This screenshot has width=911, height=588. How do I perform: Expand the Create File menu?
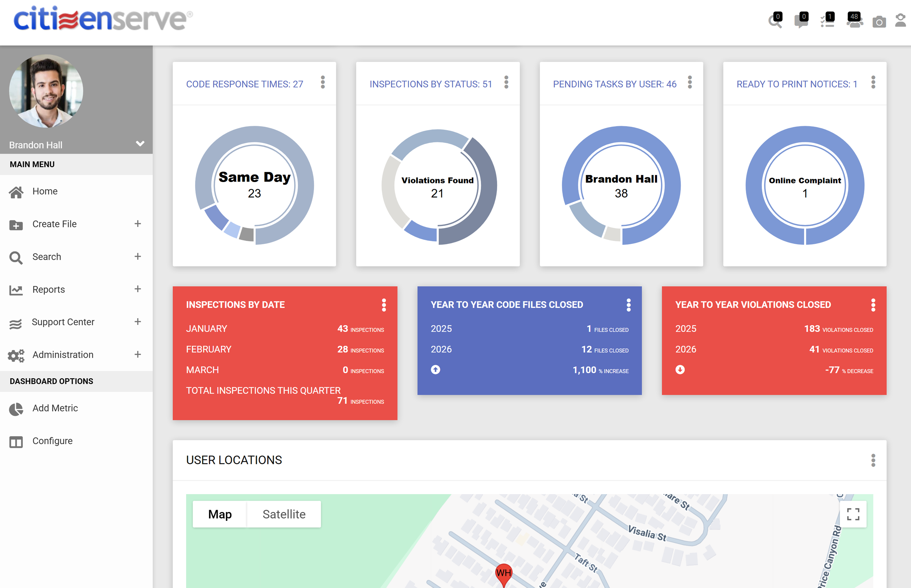point(138,224)
